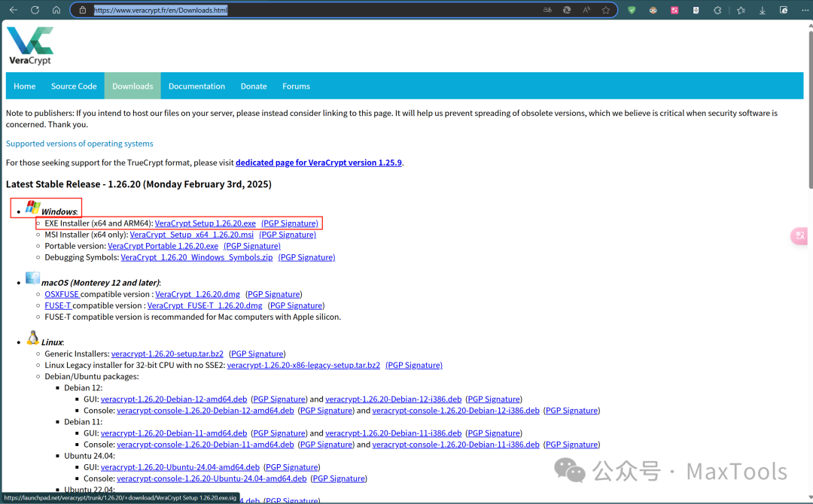Click the macOS Finder icon
Screen dimensions: 813x504
(32, 278)
